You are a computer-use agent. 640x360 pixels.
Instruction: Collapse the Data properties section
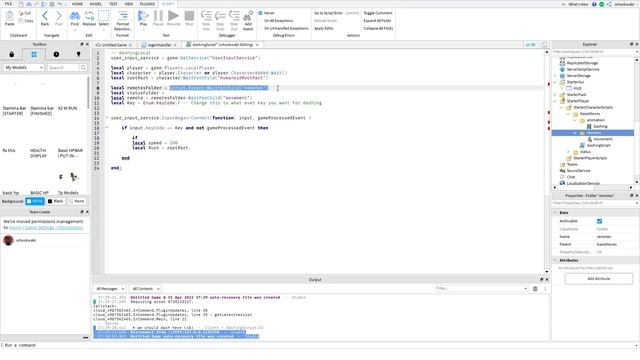[x=555, y=213]
